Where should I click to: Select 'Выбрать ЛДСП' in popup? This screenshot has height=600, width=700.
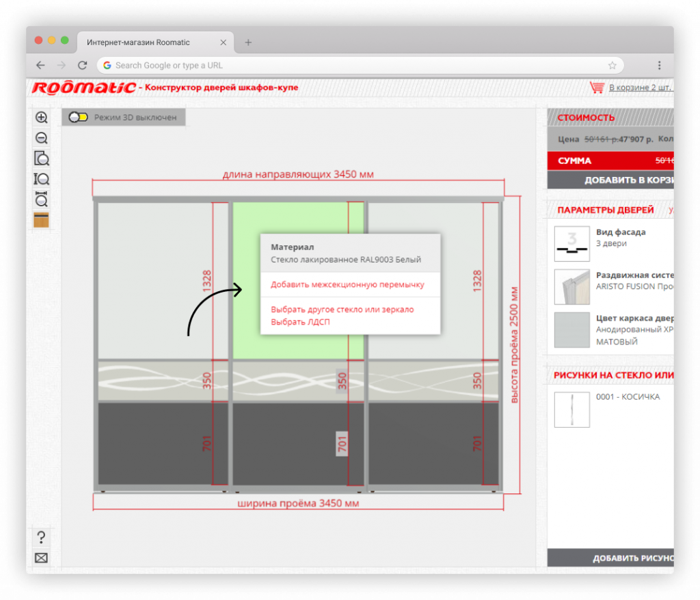coord(300,322)
